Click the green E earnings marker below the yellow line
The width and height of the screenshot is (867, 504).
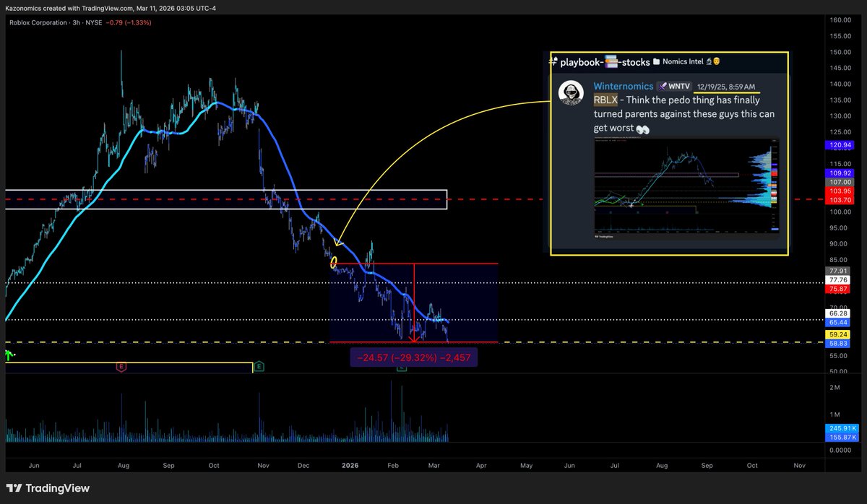pyautogui.click(x=259, y=367)
